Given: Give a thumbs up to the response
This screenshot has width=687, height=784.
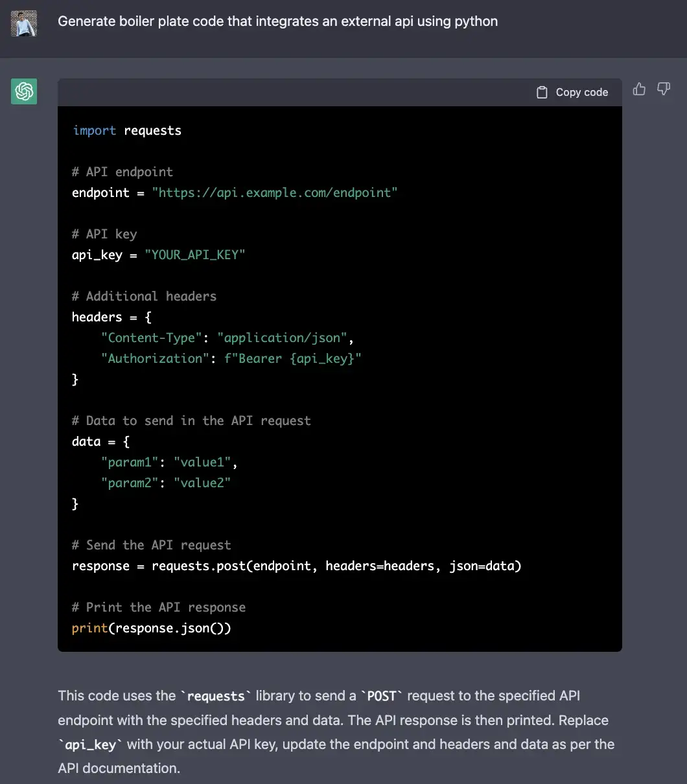Looking at the screenshot, I should [x=639, y=89].
